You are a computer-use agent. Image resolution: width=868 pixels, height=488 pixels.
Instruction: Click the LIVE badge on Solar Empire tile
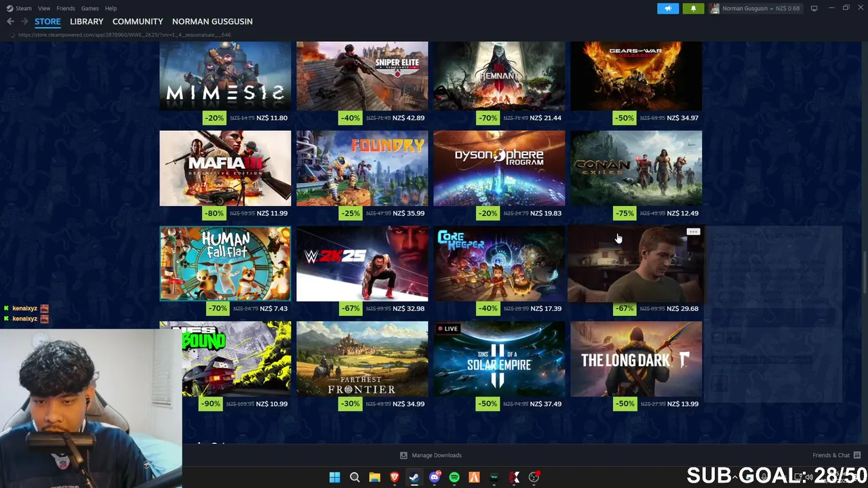tap(448, 329)
